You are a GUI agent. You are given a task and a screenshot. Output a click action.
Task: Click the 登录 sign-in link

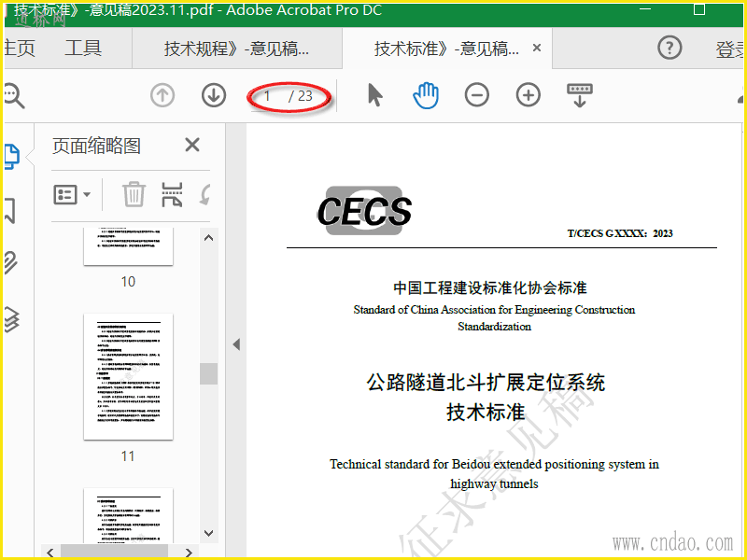(730, 49)
